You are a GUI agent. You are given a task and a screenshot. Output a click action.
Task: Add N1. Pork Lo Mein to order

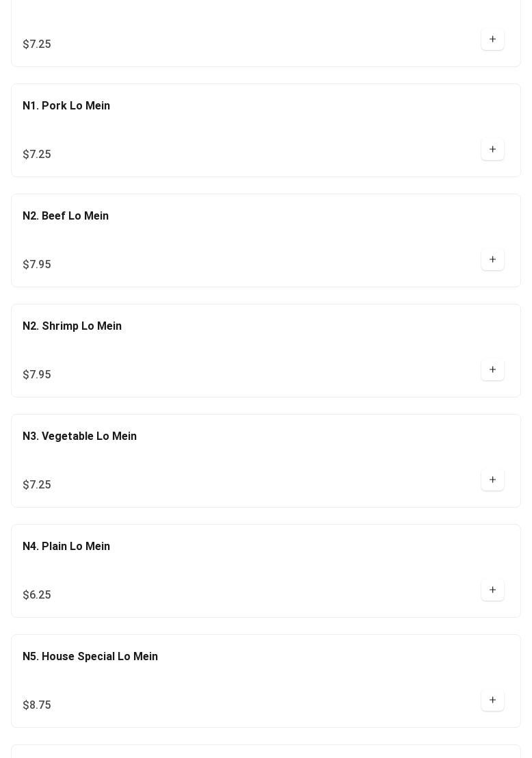(492, 150)
